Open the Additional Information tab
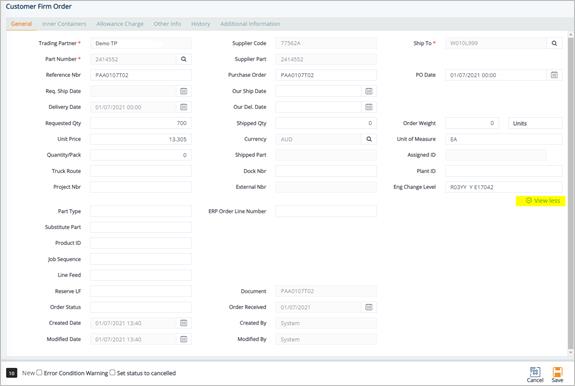Image resolution: width=575 pixels, height=386 pixels. [250, 24]
